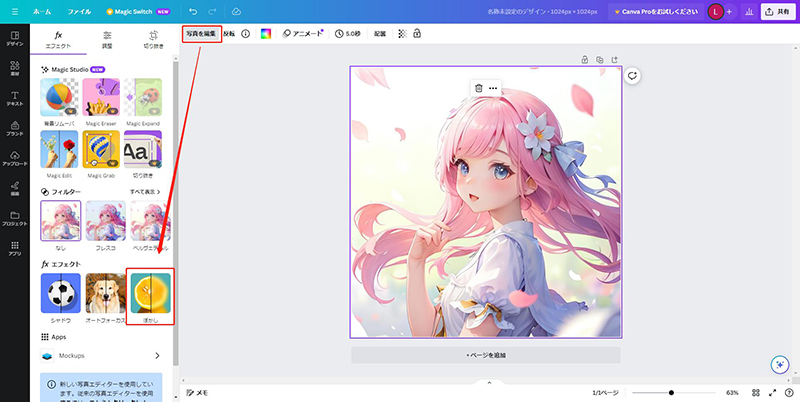Click the trash icon above the image
The width and height of the screenshot is (800, 402).
[x=479, y=88]
